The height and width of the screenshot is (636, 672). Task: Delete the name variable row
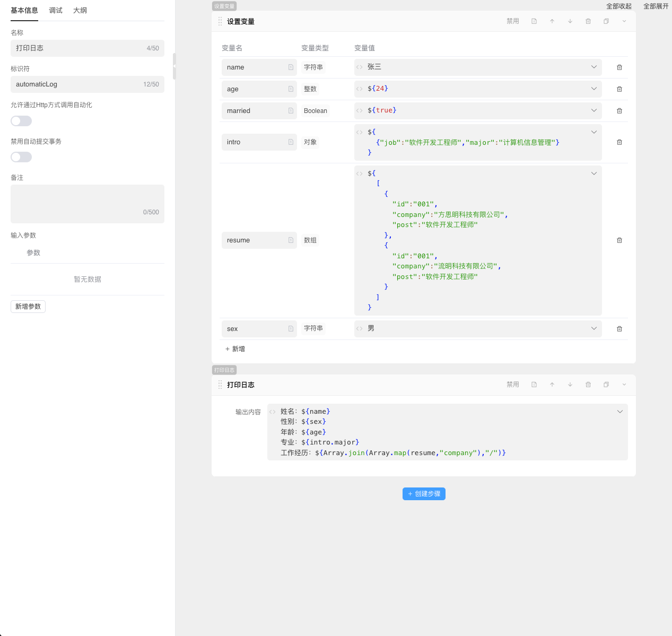click(x=619, y=67)
